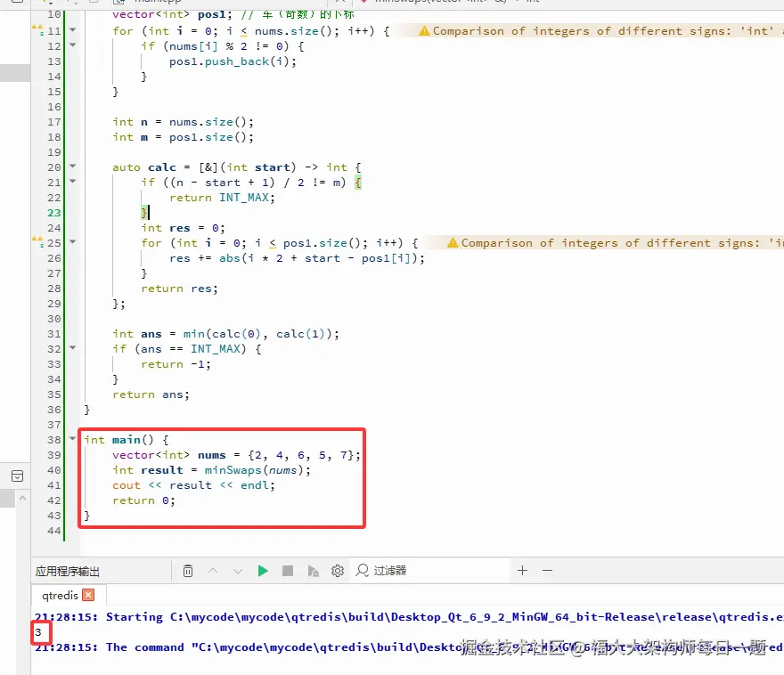
Task: Zoom in output text with plus
Action: 522,571
